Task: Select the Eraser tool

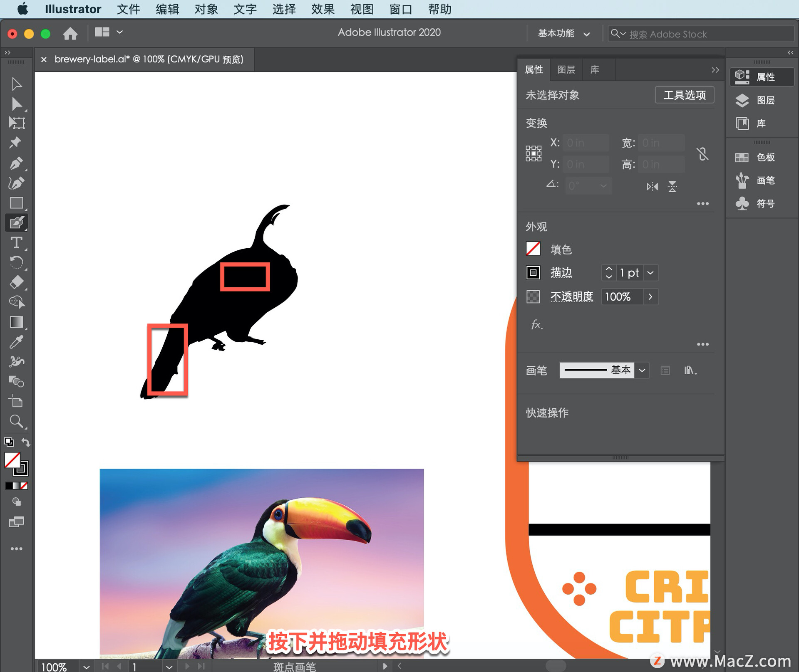Action: click(16, 282)
